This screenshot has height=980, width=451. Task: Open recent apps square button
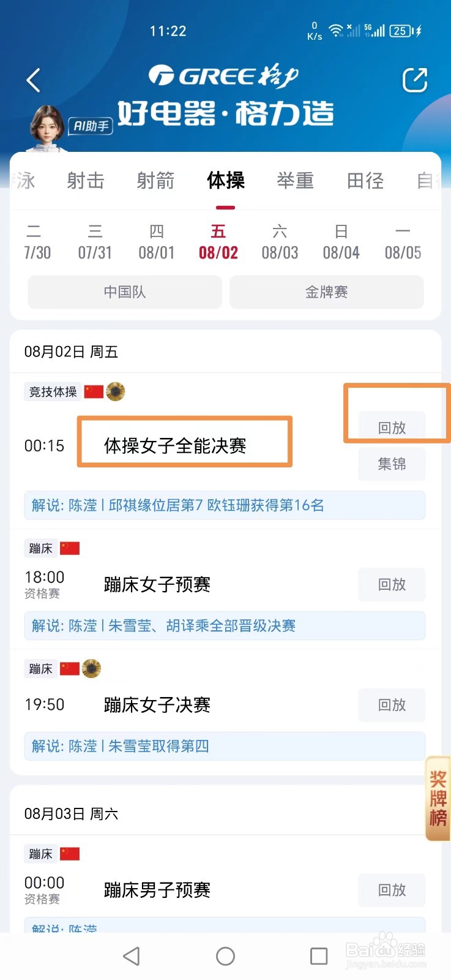click(x=319, y=956)
